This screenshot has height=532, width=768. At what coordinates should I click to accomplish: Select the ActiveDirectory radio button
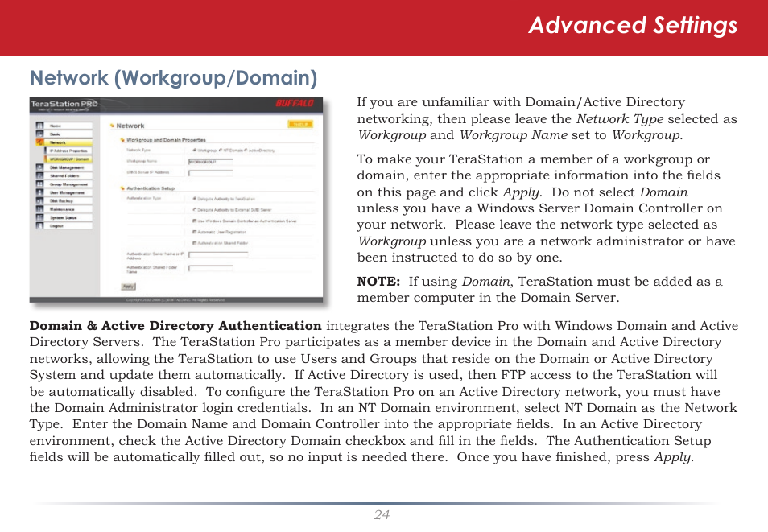click(246, 151)
